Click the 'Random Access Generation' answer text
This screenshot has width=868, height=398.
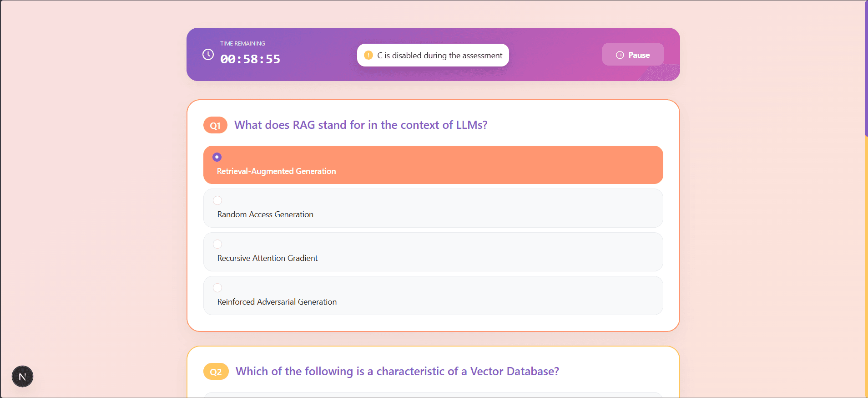coord(265,214)
